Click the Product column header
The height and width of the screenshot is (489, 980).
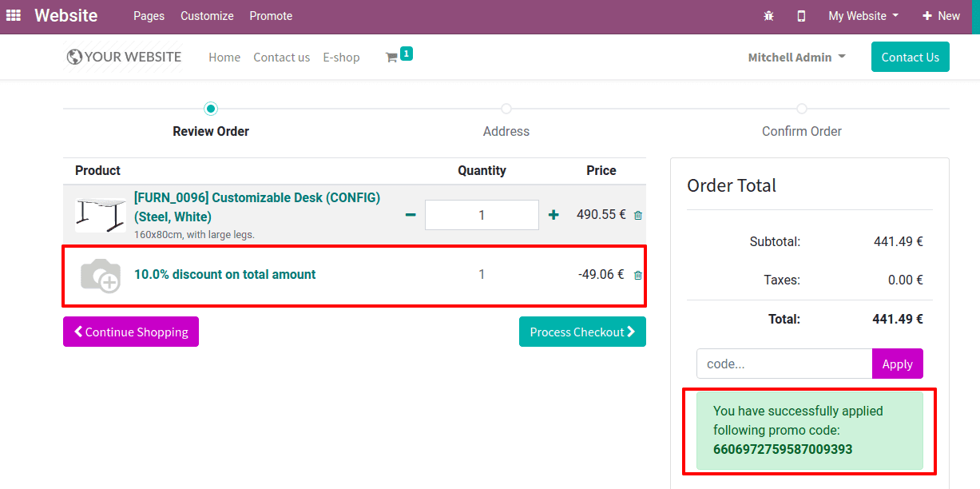(97, 170)
